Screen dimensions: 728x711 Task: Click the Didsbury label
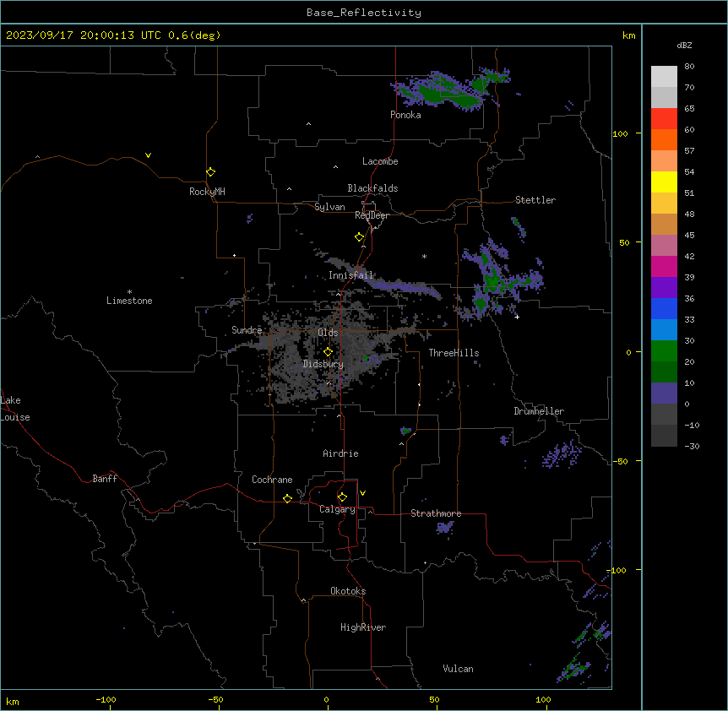click(323, 364)
